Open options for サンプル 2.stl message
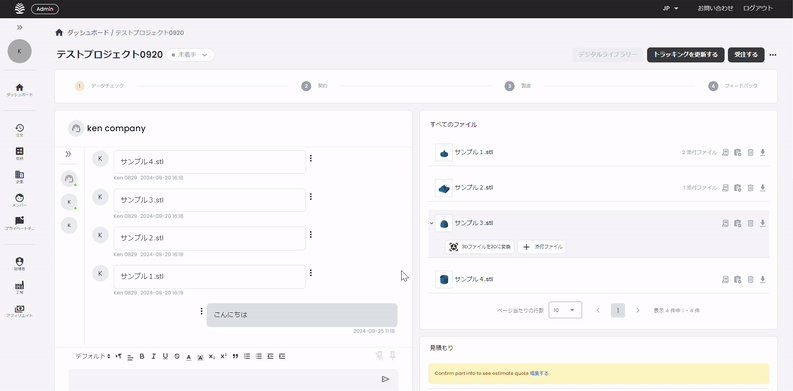 pyautogui.click(x=311, y=234)
